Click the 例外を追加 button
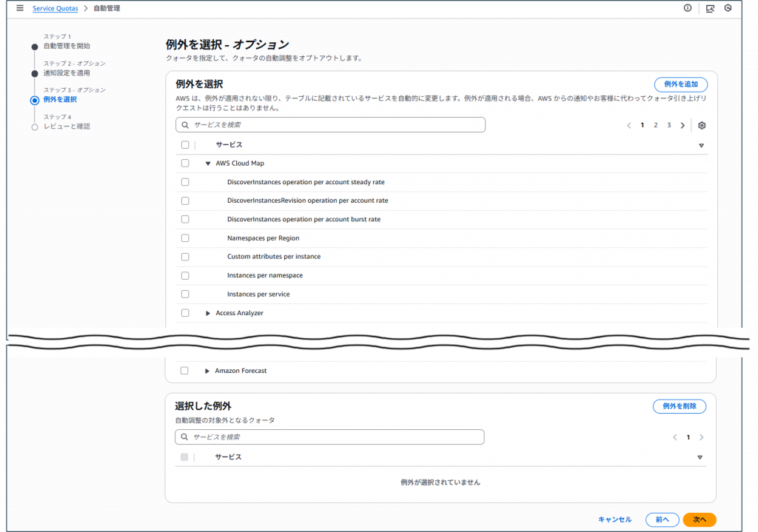This screenshot has width=758, height=532. [x=680, y=84]
